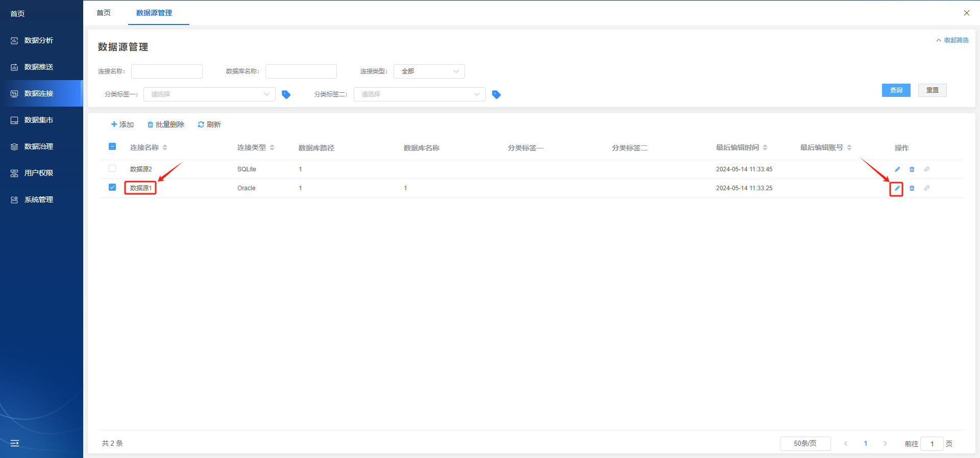980x458 pixels.
Task: Click the Oracle type cell
Action: click(247, 188)
